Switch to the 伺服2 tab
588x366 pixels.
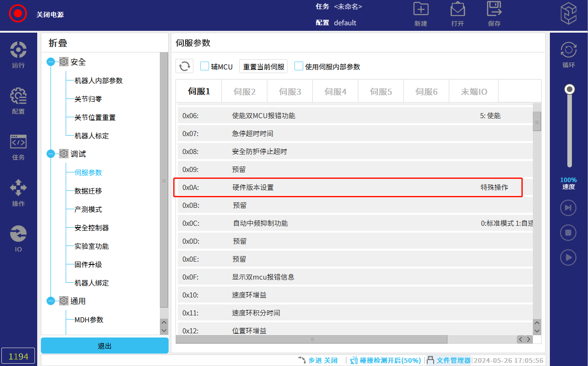pyautogui.click(x=244, y=91)
